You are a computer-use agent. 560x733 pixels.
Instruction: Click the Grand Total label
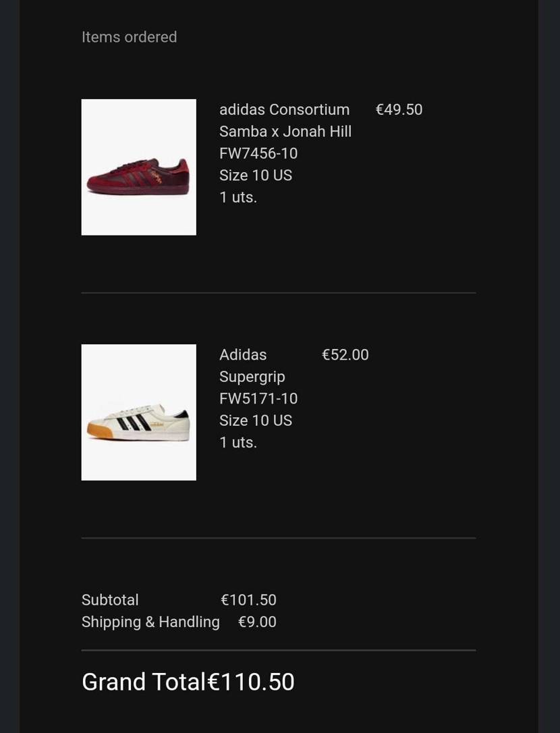[x=143, y=682]
